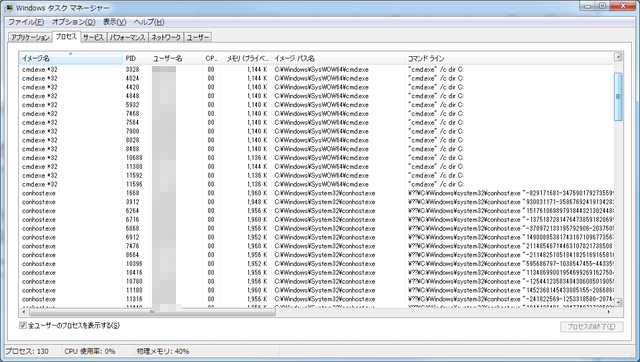Click the vertical scrollbar down arrow
640x362 pixels.
tap(618, 302)
